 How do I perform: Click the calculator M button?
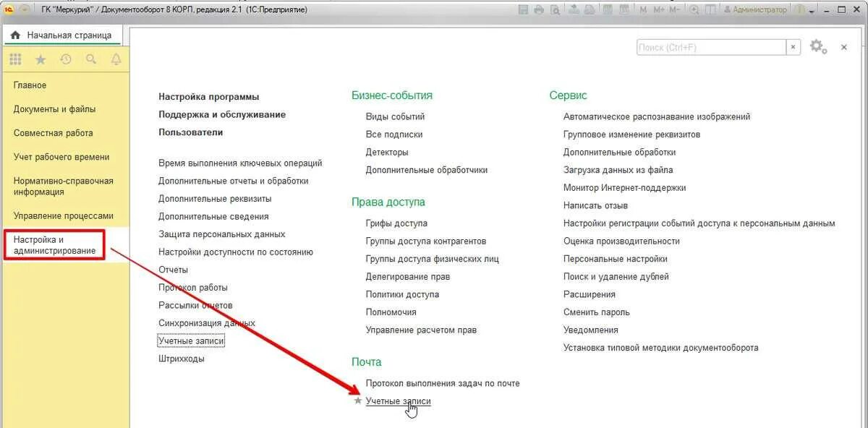tap(644, 9)
